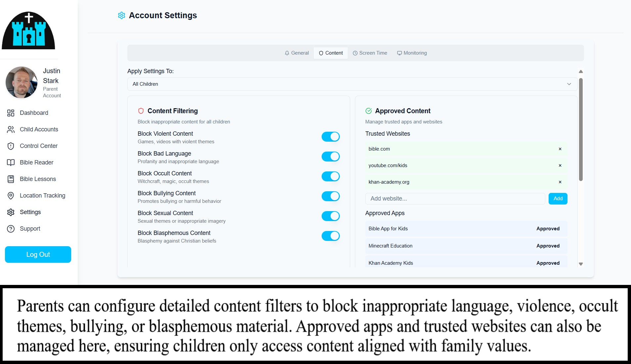Click the Bible Lessons bookmark icon

click(11, 179)
